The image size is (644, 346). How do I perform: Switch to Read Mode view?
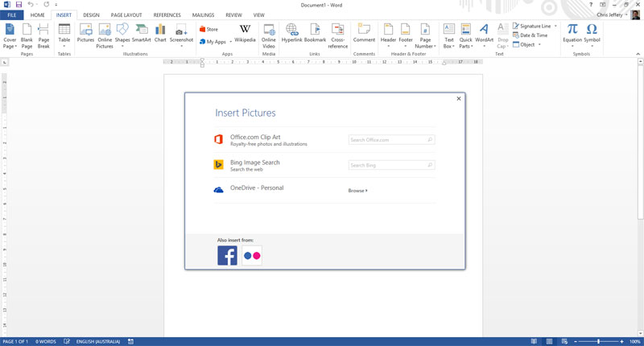click(534, 341)
